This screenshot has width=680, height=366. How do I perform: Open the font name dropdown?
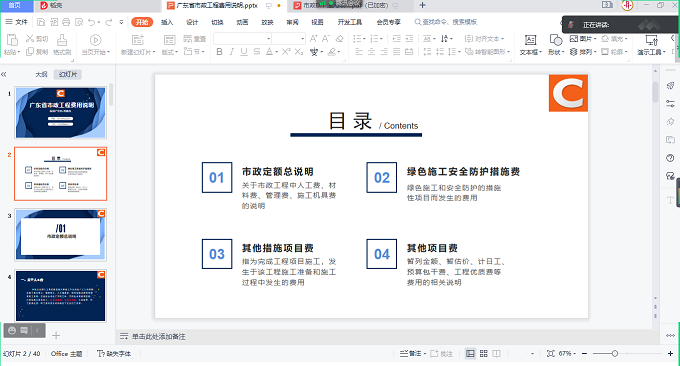pyautogui.click(x=269, y=39)
